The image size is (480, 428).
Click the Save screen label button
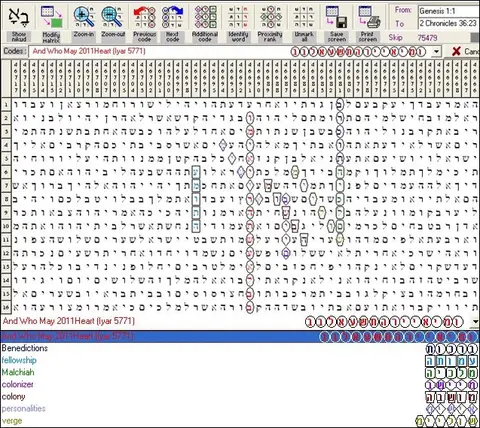click(337, 37)
